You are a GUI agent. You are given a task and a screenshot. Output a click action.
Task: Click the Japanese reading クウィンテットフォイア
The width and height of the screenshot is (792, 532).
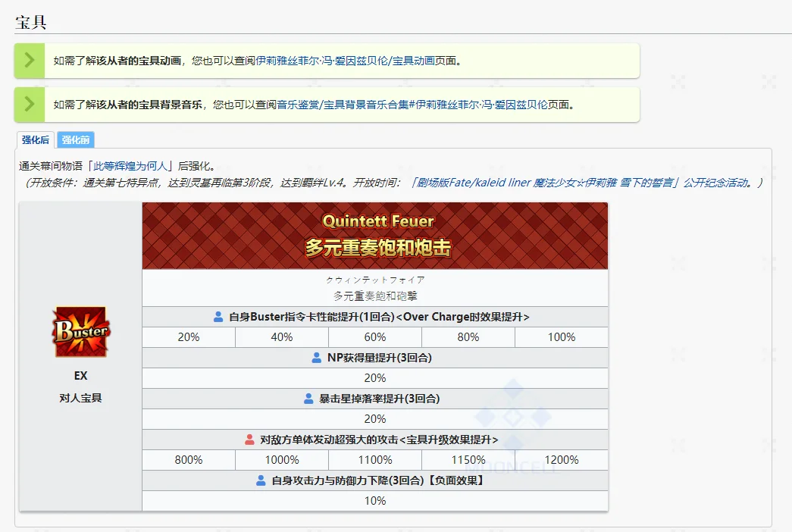pyautogui.click(x=375, y=280)
